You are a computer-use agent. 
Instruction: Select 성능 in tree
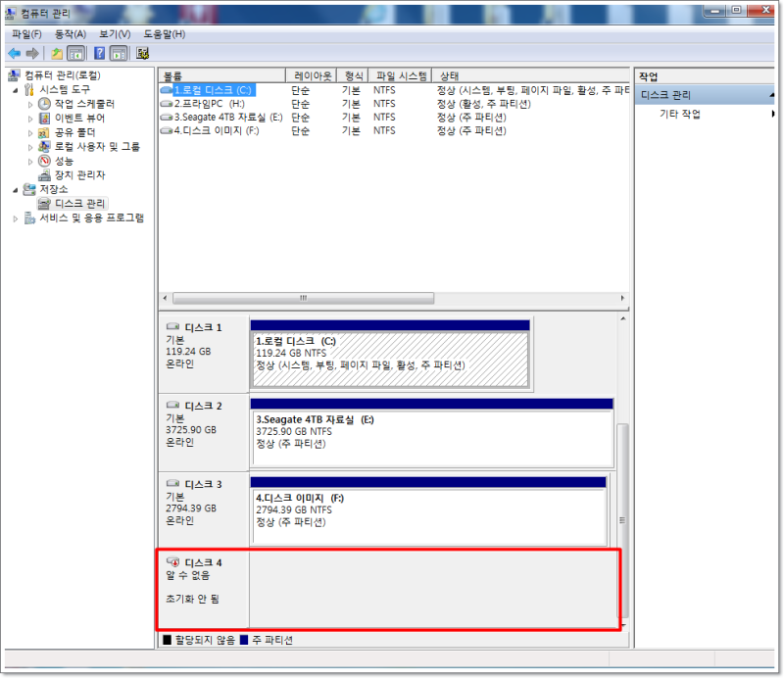point(64,161)
